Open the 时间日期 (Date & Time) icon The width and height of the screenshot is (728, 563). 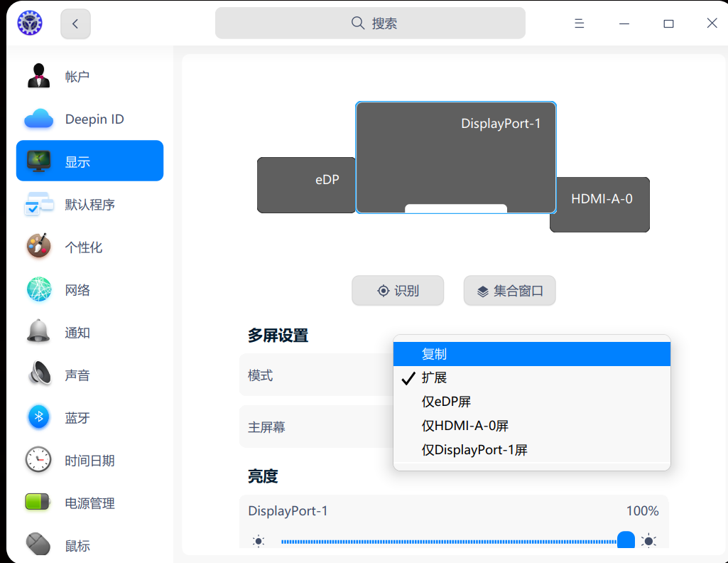39,460
